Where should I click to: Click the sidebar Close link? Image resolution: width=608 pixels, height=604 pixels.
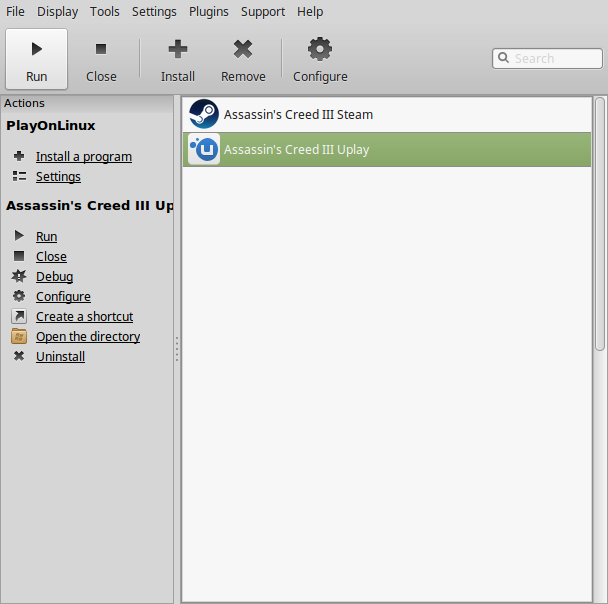tap(51, 257)
